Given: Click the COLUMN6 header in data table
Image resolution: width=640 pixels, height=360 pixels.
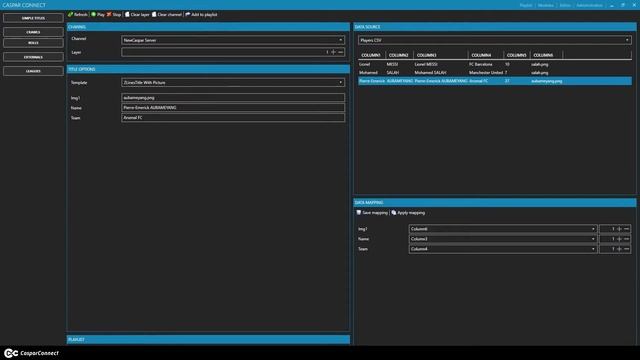Looking at the screenshot, I should (546, 55).
